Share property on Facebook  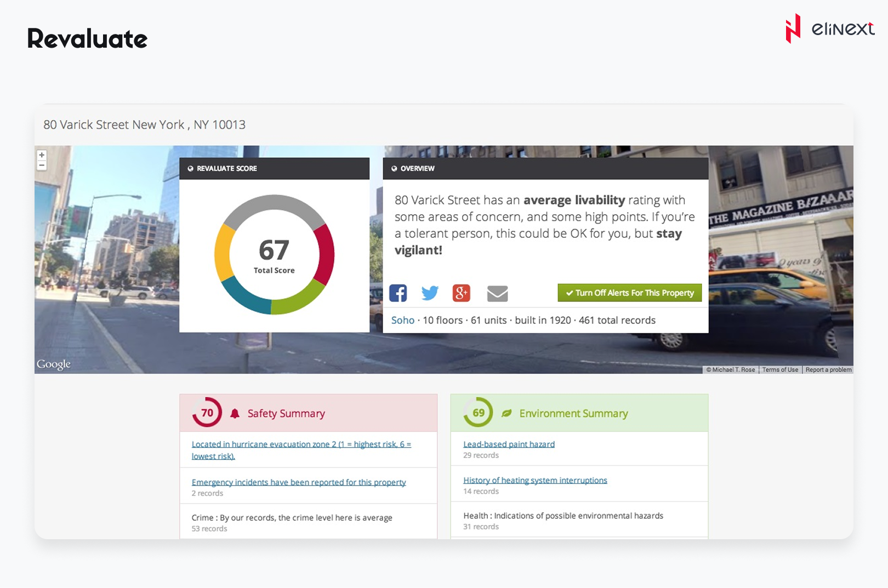tap(398, 293)
